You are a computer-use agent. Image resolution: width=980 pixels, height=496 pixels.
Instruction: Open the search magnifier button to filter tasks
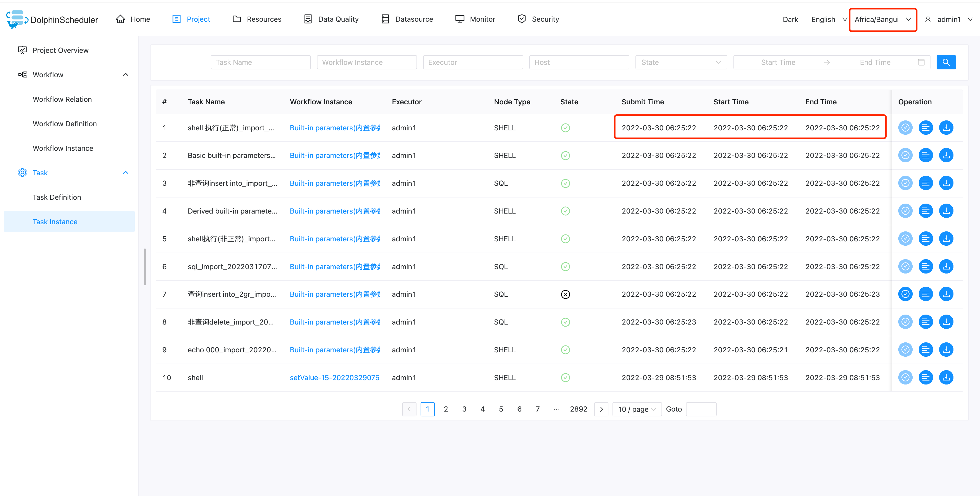pos(946,62)
